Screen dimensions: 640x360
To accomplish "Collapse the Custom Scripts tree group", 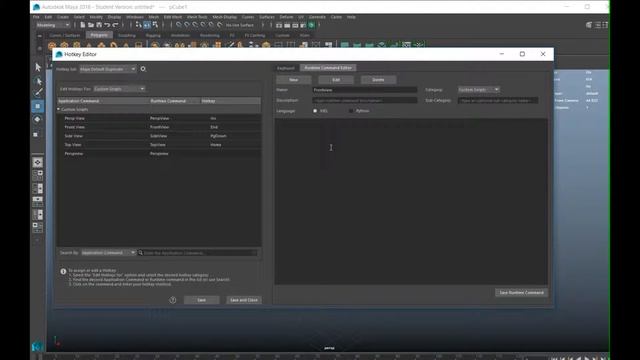I will point(59,109).
